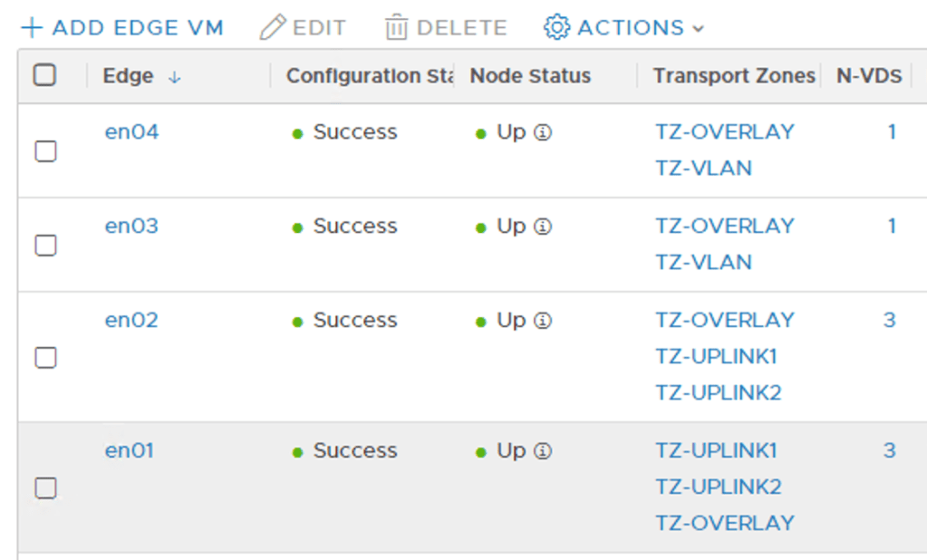Open TZ-UPLINK2 link in en02 row
Screen dimensions: 927x560
718,392
